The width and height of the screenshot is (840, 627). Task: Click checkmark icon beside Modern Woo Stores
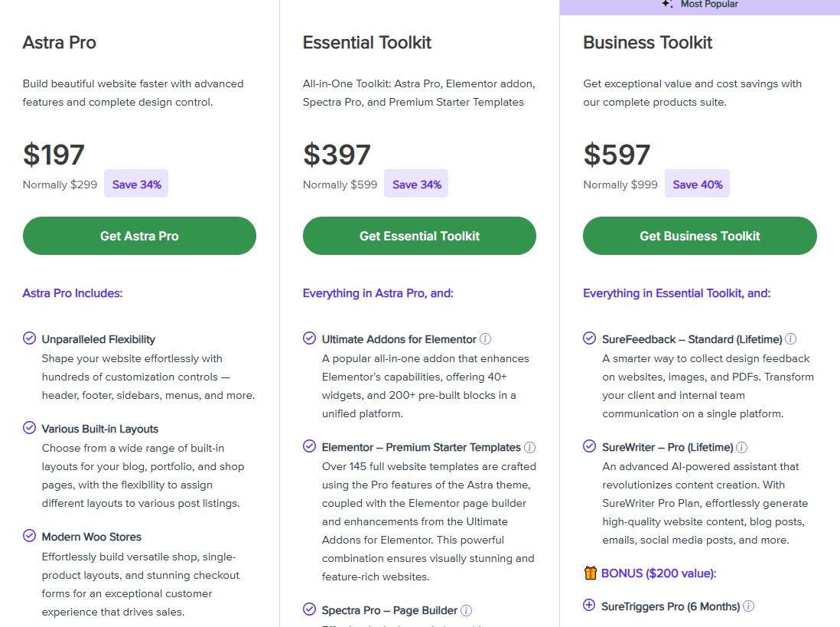tap(29, 536)
